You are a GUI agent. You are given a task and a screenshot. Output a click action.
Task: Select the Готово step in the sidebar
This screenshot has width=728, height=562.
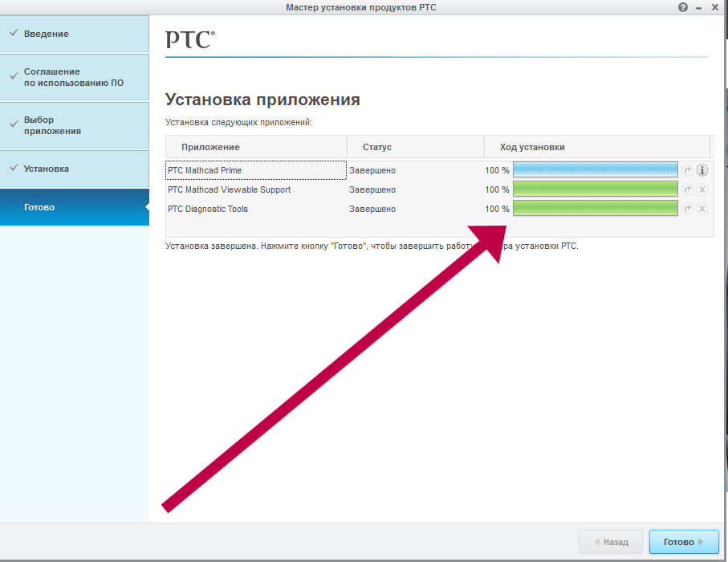[39, 207]
